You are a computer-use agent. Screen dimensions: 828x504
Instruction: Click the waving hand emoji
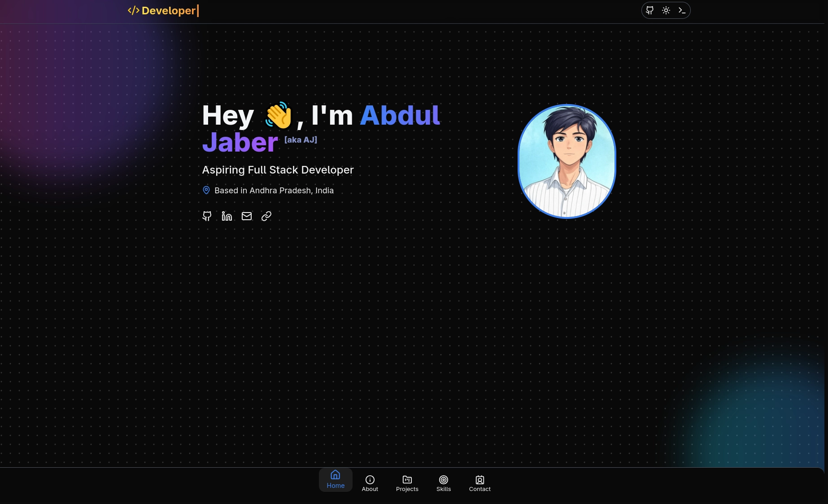(279, 115)
